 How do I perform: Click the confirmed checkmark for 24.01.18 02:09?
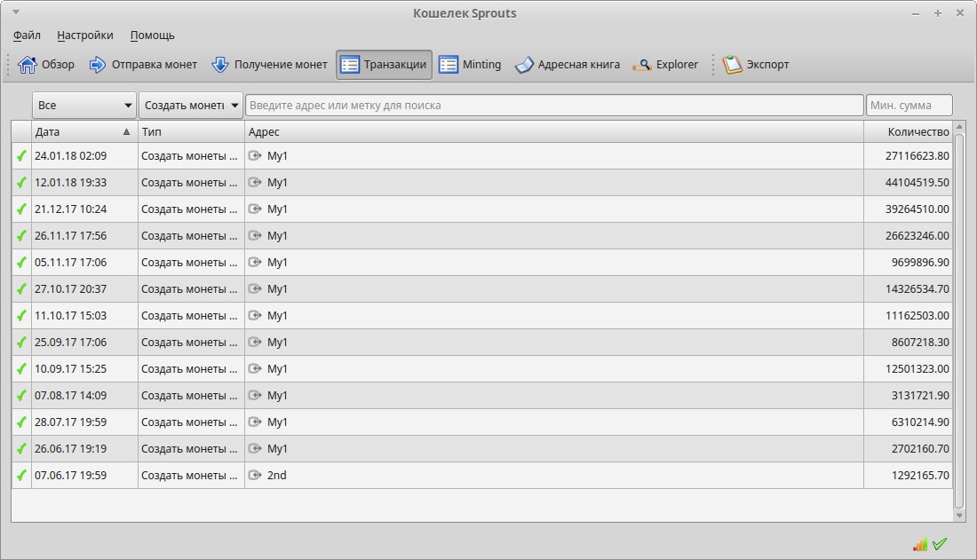pos(22,155)
